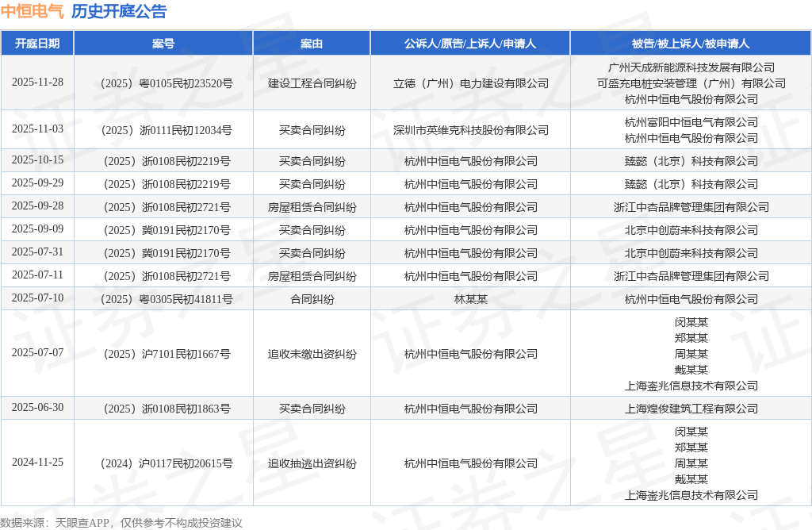The height and width of the screenshot is (530, 812).
Task: Click date cell 2025-09-28
Action: (37, 205)
